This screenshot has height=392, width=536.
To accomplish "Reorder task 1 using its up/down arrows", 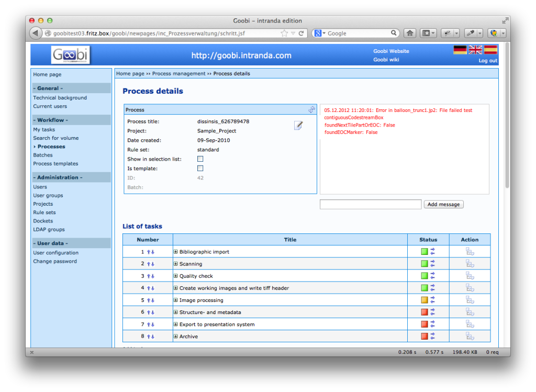I will pyautogui.click(x=151, y=252).
